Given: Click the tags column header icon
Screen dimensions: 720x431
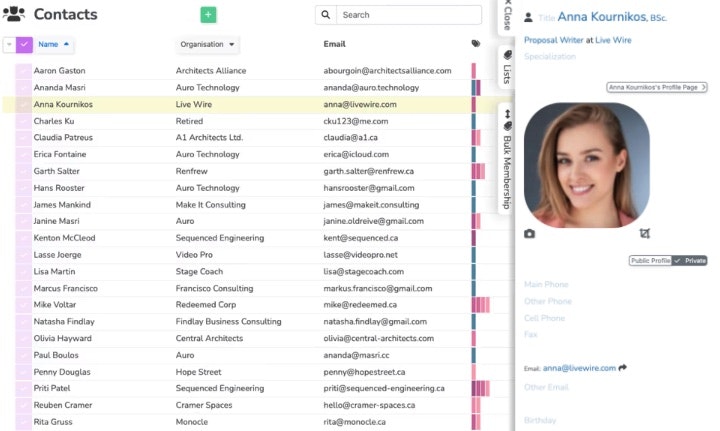Looking at the screenshot, I should pos(476,44).
